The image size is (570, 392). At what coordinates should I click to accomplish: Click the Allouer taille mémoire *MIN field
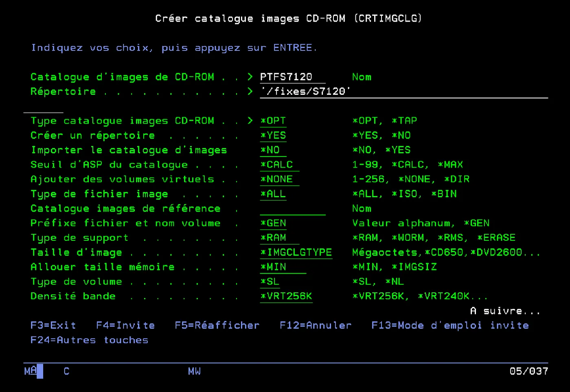[x=283, y=267]
